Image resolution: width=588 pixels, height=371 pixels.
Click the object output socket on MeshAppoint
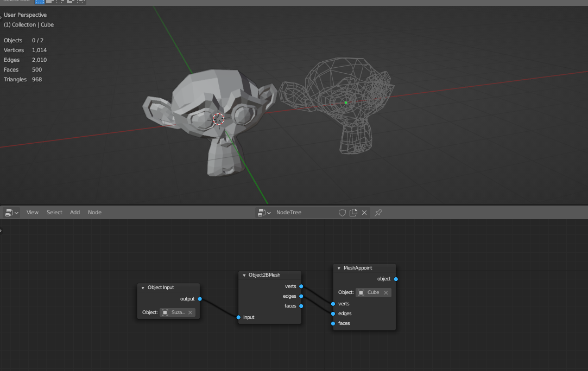396,279
